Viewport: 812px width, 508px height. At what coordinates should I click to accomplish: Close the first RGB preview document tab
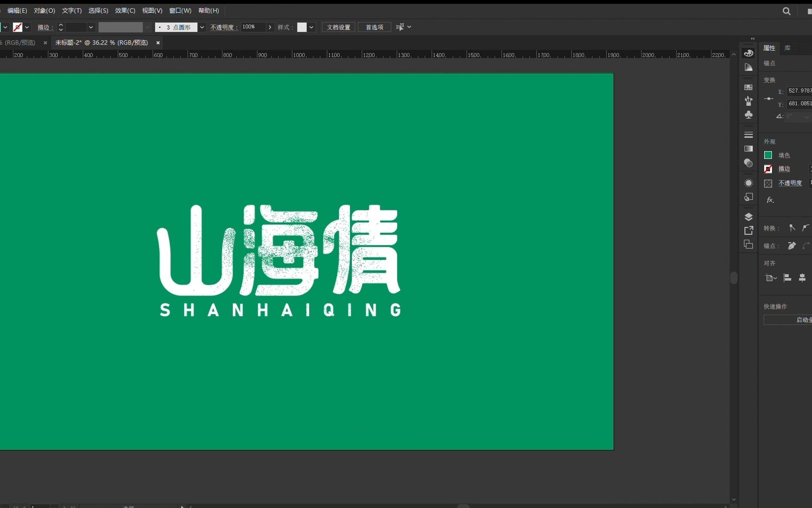point(45,43)
